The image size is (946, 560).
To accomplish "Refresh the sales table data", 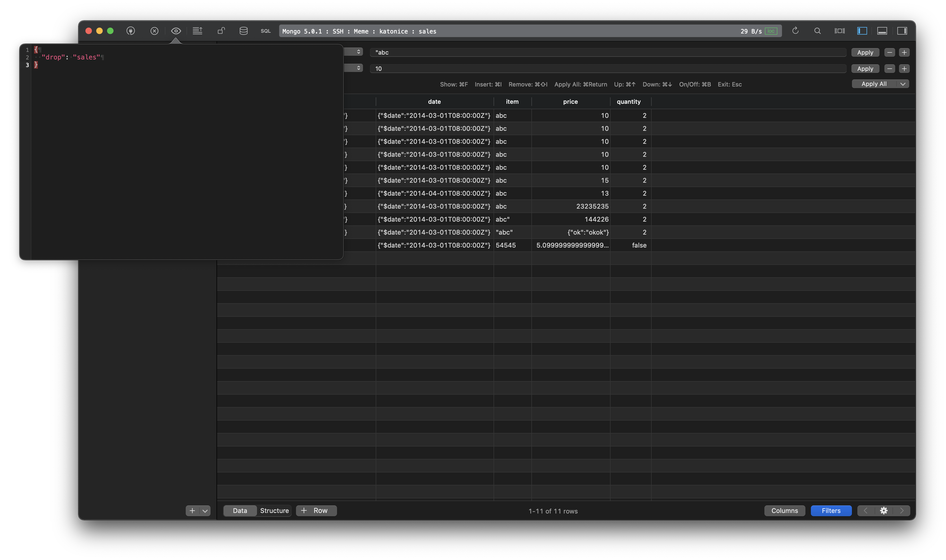I will point(795,31).
